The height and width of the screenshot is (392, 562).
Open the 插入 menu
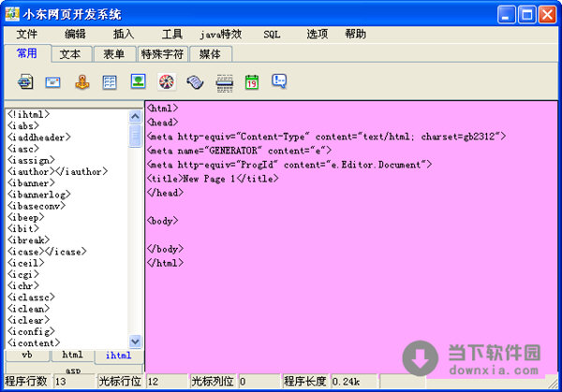(124, 35)
